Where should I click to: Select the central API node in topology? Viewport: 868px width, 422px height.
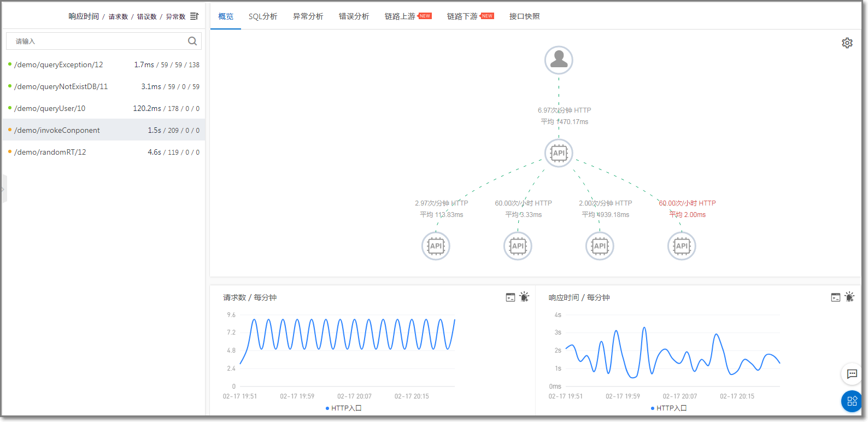click(559, 153)
